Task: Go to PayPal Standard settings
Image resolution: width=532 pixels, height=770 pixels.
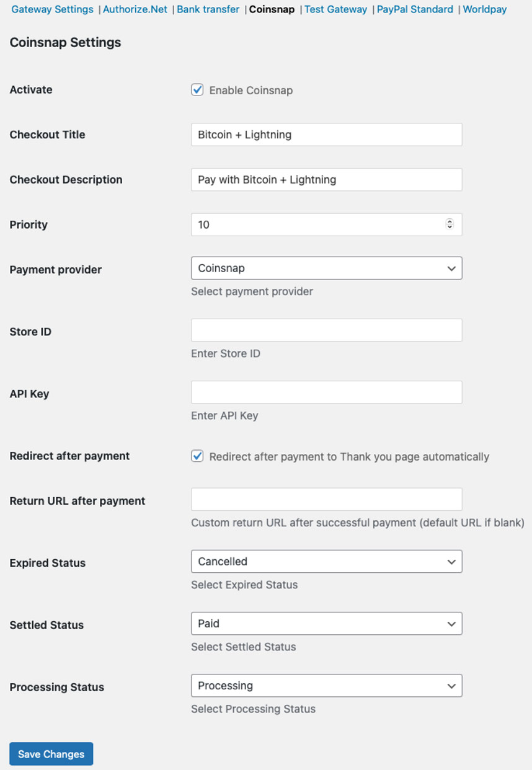Action: [415, 9]
